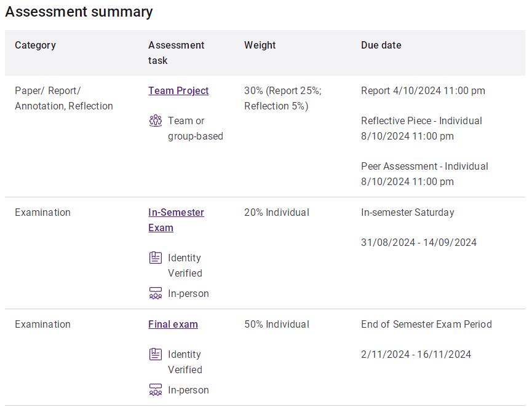Click Identity Verified icon under Final exam

point(156,354)
